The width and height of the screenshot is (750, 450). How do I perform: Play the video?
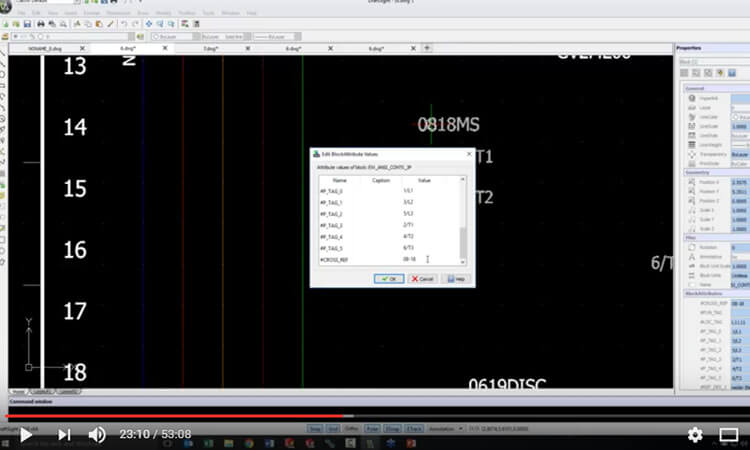(x=25, y=435)
